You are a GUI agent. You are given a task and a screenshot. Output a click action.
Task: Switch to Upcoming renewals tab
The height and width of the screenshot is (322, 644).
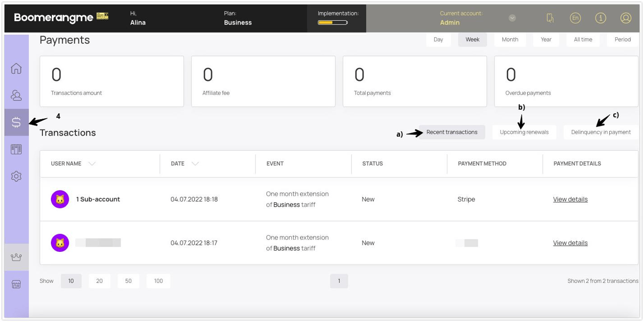click(524, 132)
